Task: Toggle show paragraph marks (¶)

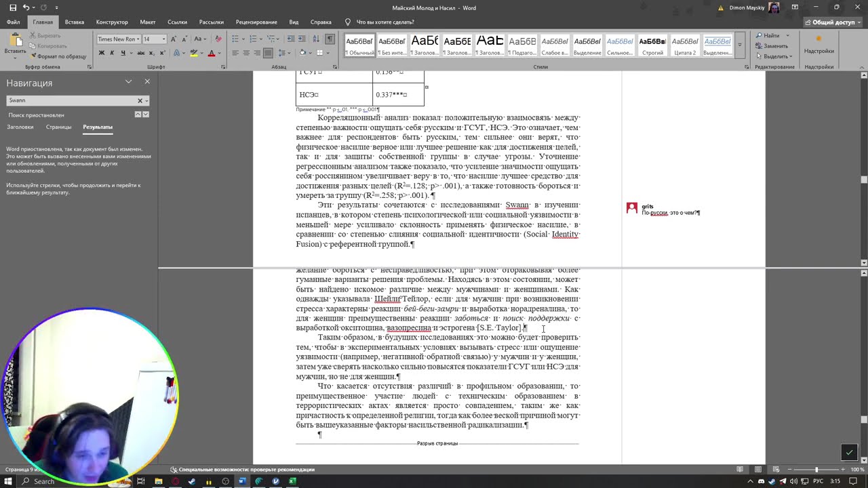Action: 330,39
